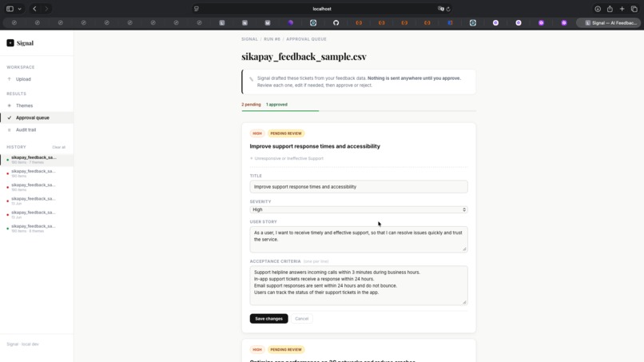Select the Signal — AI Feedback tab
Screen dimensions: 644x362
[609, 23]
